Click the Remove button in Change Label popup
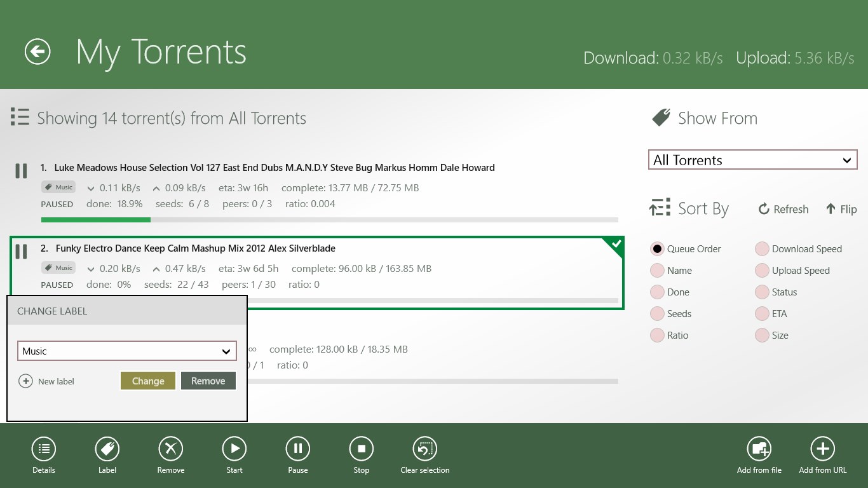The image size is (868, 488). coord(208,381)
